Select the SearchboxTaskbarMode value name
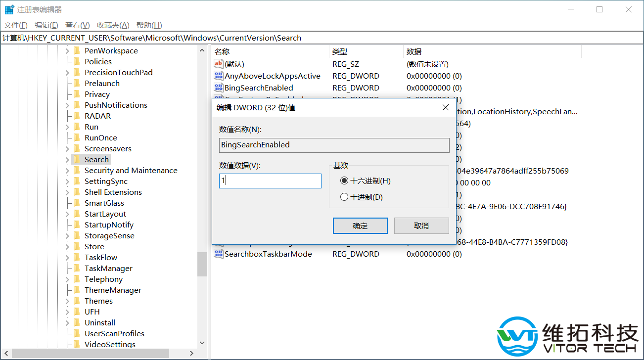This screenshot has width=644, height=360. coord(268,254)
